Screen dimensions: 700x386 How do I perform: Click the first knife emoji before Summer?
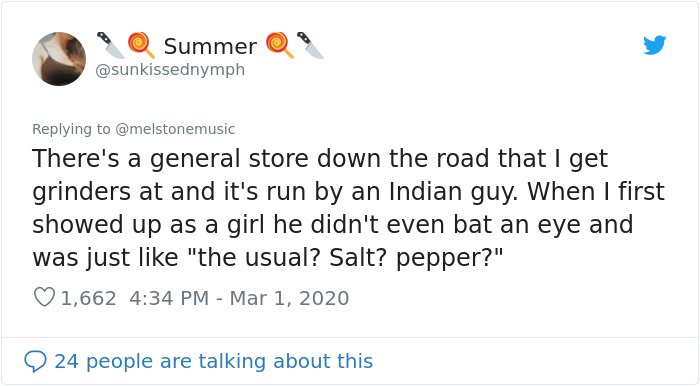[x=111, y=45]
